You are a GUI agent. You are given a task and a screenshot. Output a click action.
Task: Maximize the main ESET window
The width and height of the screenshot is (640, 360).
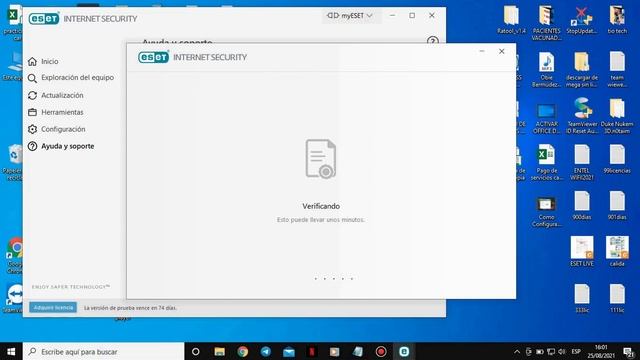(412, 16)
